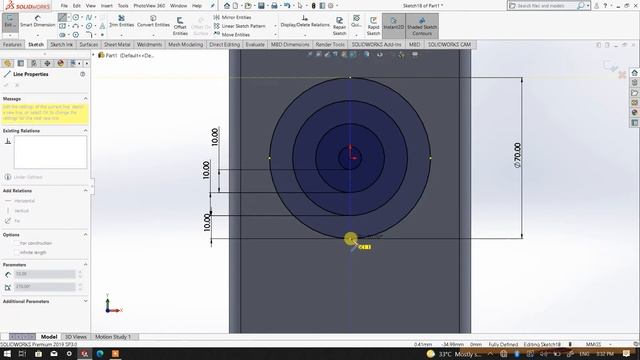The height and width of the screenshot is (360, 640).
Task: Click the Trim Entities tool
Action: click(122, 22)
